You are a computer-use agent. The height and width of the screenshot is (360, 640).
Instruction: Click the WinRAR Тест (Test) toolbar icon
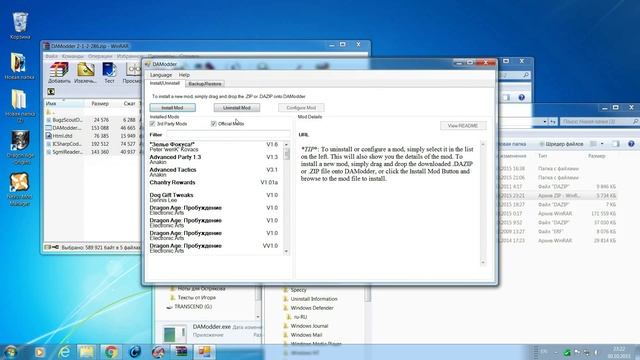[109, 69]
